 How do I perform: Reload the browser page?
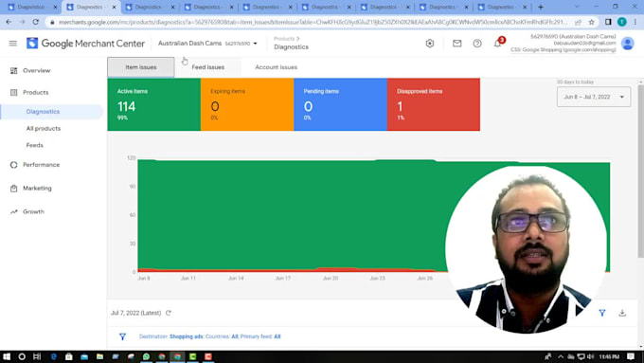click(36, 22)
